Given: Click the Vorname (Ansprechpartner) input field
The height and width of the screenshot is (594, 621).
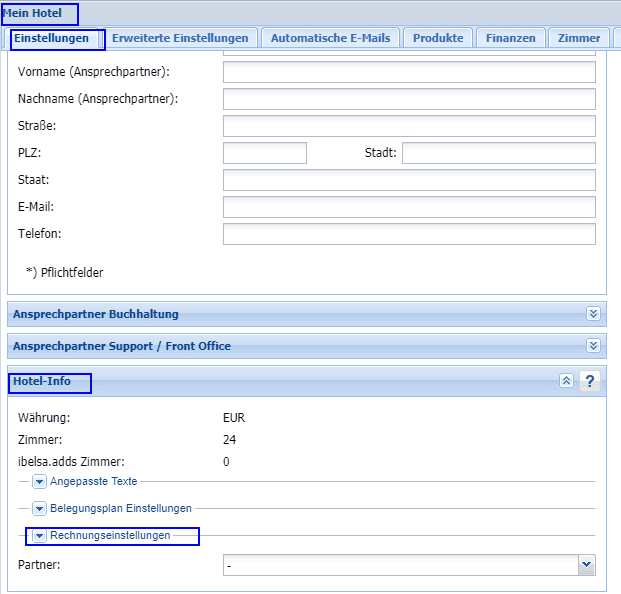Looking at the screenshot, I should [409, 72].
